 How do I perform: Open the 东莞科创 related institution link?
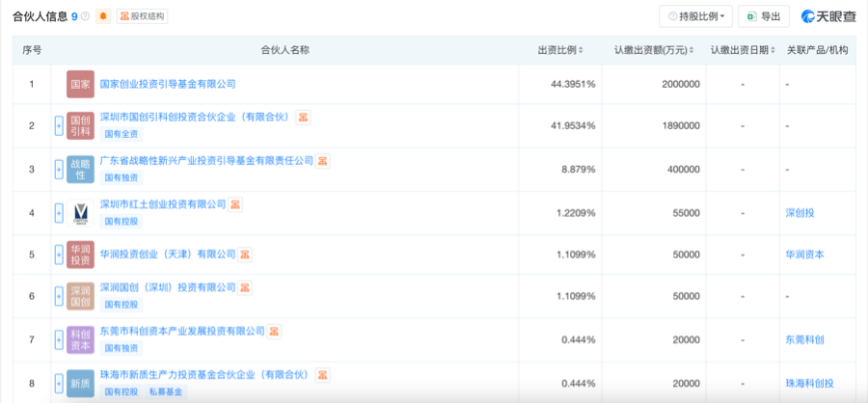(804, 339)
